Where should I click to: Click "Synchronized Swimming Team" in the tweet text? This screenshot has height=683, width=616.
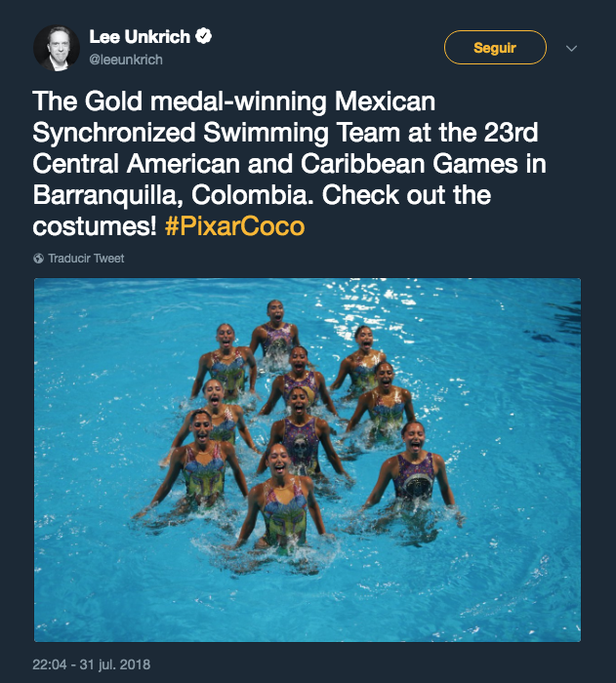[216, 132]
